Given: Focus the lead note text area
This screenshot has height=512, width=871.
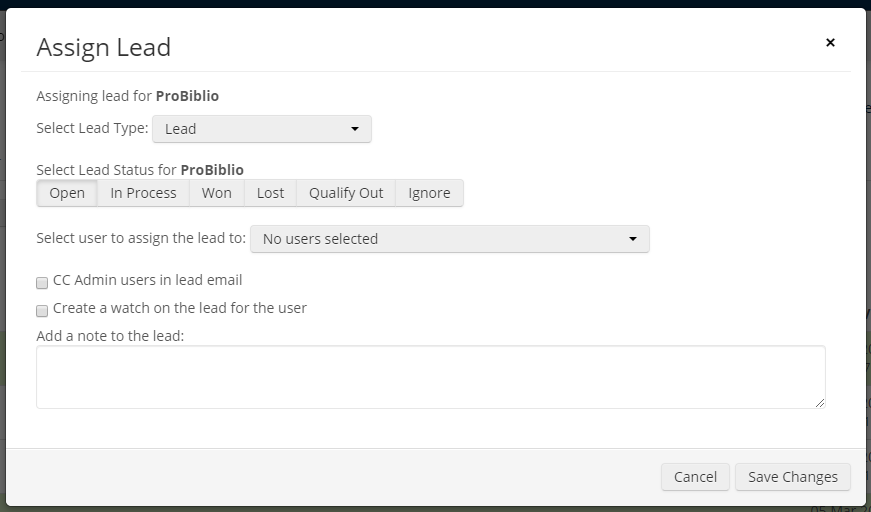Looking at the screenshot, I should 430,377.
